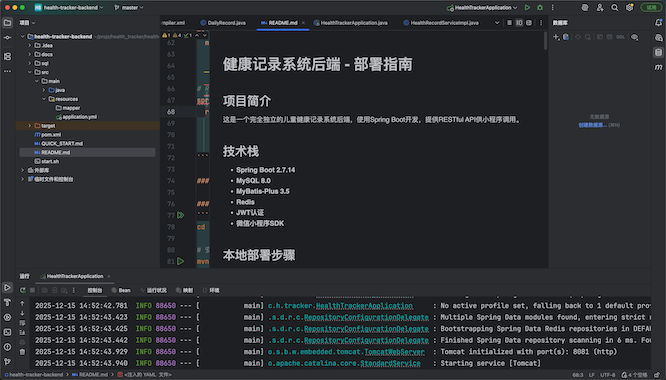
Task: Open data source properties icon in Database panel
Action: coord(566,37)
